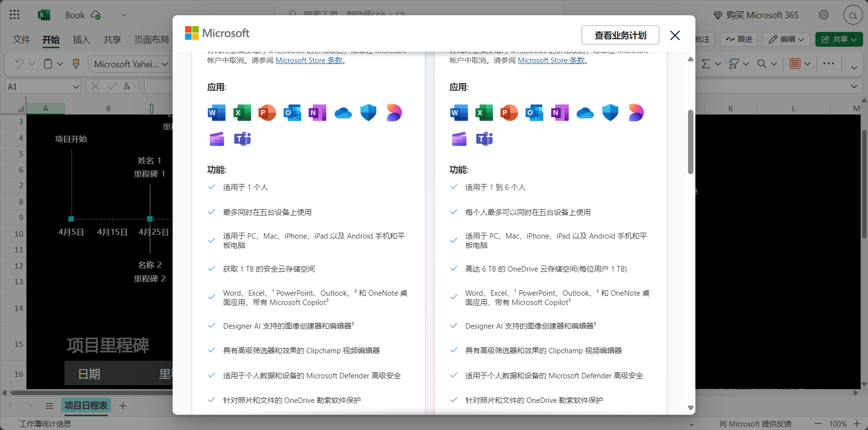Viewport: 868px width, 430px height.
Task: Click the clipboard paste icon
Action: (48, 63)
